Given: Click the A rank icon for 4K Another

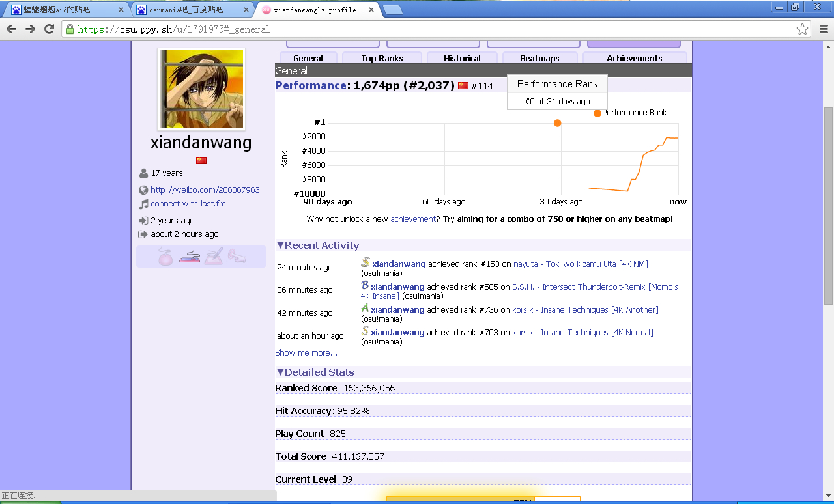Looking at the screenshot, I should point(365,308).
